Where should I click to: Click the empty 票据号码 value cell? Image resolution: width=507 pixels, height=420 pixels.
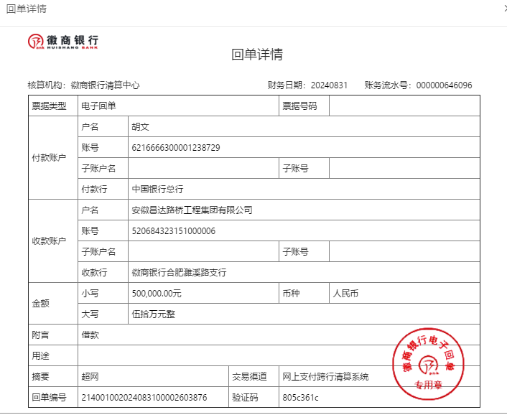[404, 106]
